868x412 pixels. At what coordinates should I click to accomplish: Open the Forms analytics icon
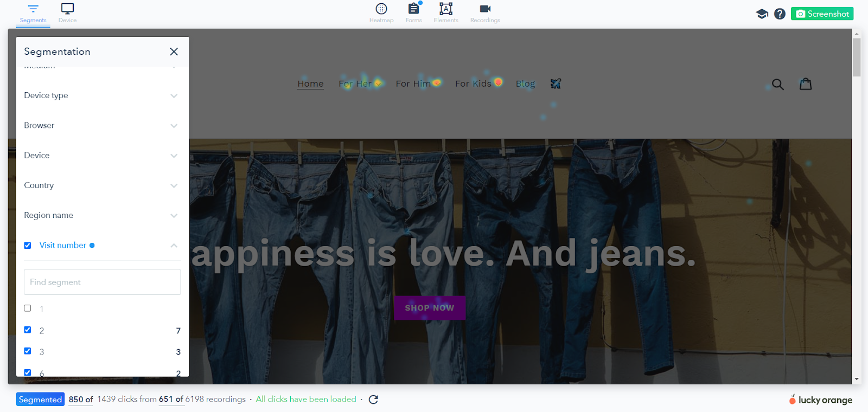tap(413, 9)
